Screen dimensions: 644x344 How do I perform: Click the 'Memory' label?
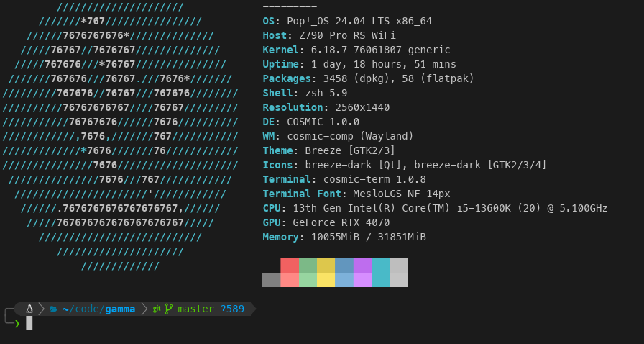pyautogui.click(x=280, y=237)
